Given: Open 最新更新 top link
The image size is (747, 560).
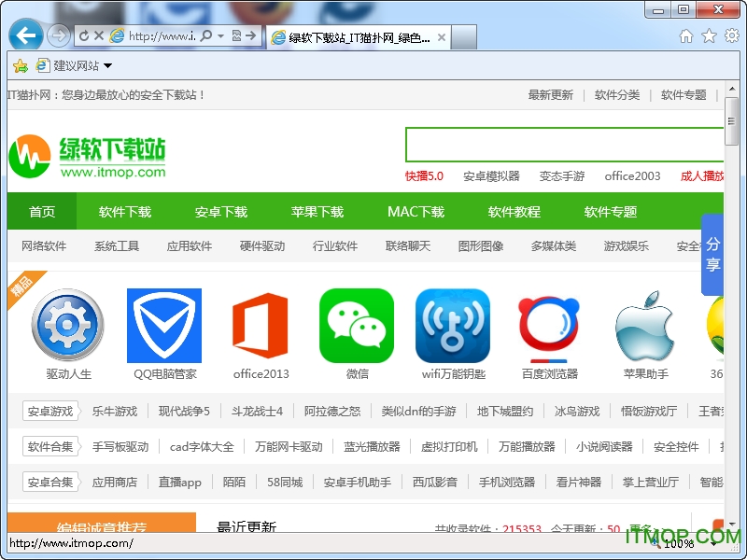Looking at the screenshot, I should (x=550, y=95).
